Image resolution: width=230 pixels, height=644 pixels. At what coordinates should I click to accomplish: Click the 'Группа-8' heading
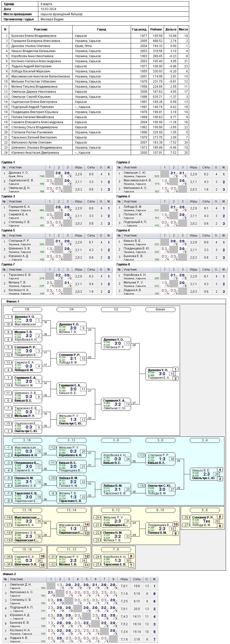123,264
